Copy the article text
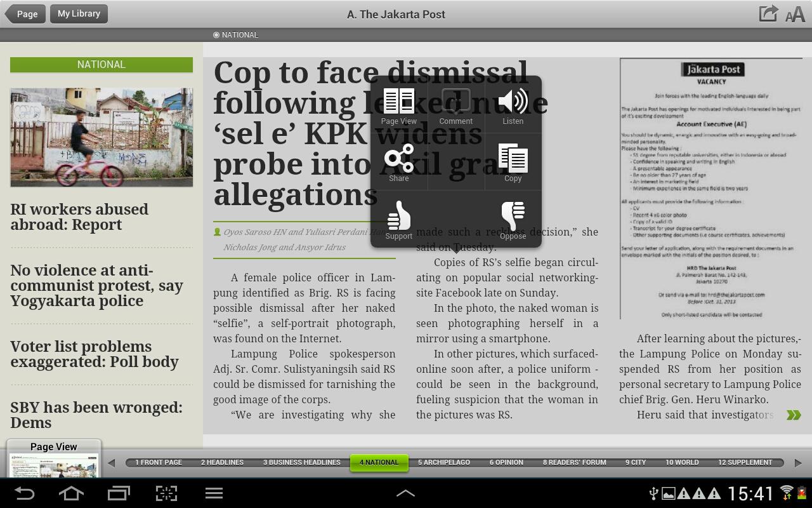Viewport: 812px width, 508px height. pos(513,163)
